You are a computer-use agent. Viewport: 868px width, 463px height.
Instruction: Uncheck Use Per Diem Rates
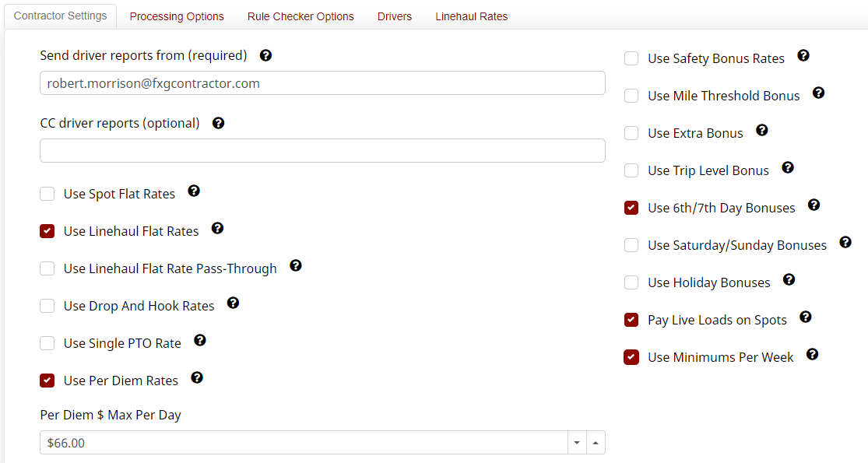(47, 381)
